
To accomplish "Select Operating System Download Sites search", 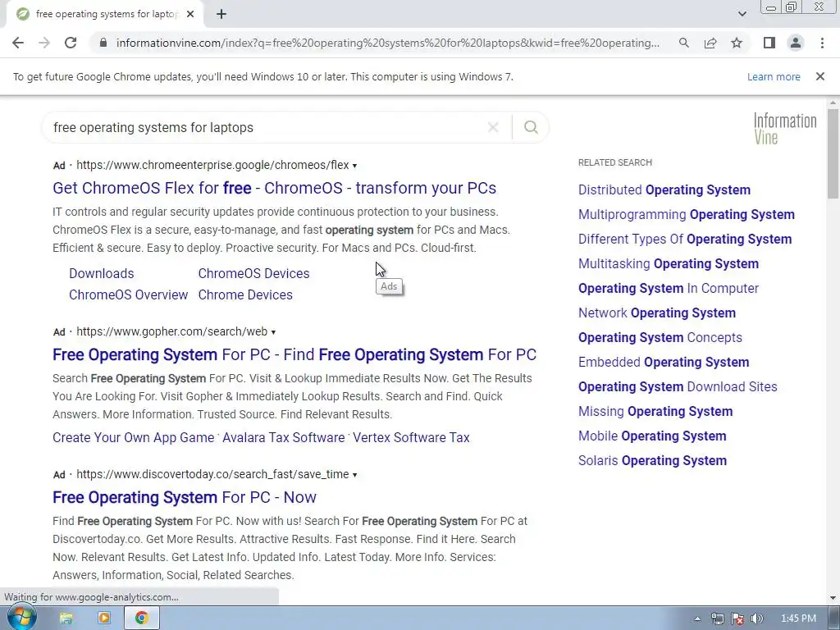I will click(678, 387).
